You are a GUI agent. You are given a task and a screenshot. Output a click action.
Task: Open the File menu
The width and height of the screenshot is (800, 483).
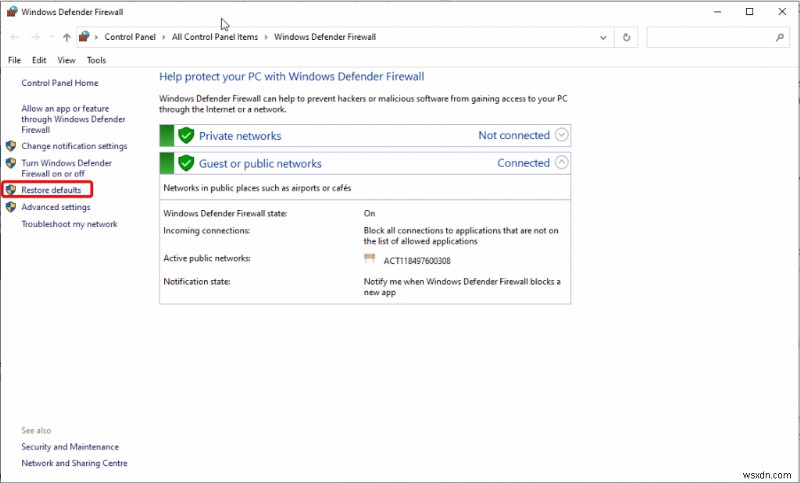(14, 60)
